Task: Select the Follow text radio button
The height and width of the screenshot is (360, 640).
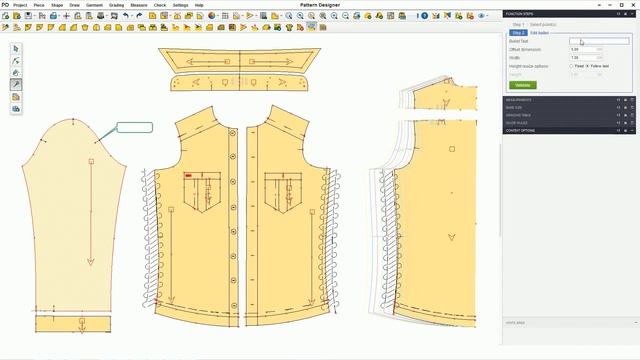Action: coord(587,66)
